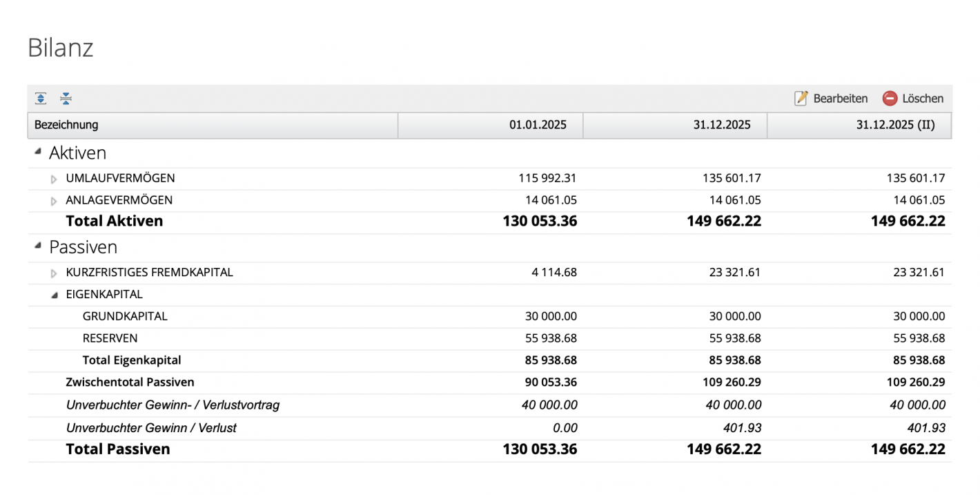Select the GRUNDKAPITAL row
This screenshot has width=980, height=495.
point(125,316)
